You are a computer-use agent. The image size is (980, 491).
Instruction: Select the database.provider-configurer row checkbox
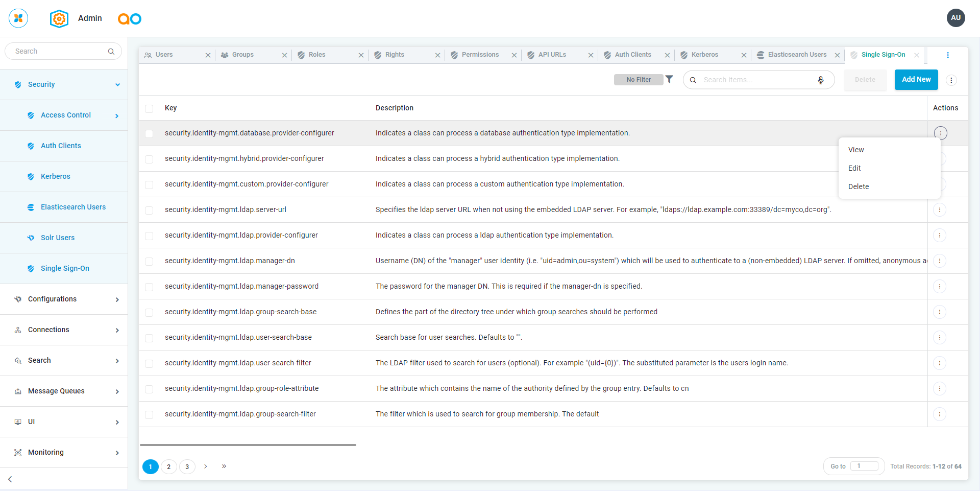pyautogui.click(x=149, y=133)
